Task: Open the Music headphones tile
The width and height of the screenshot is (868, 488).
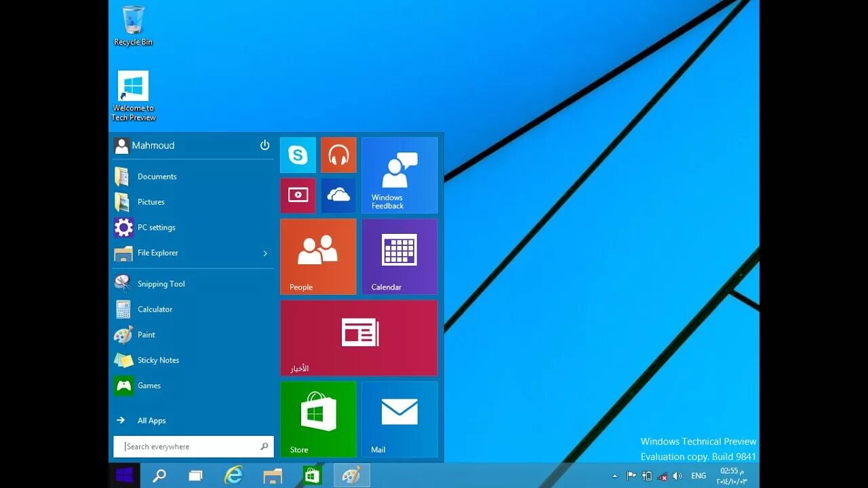Action: point(338,155)
